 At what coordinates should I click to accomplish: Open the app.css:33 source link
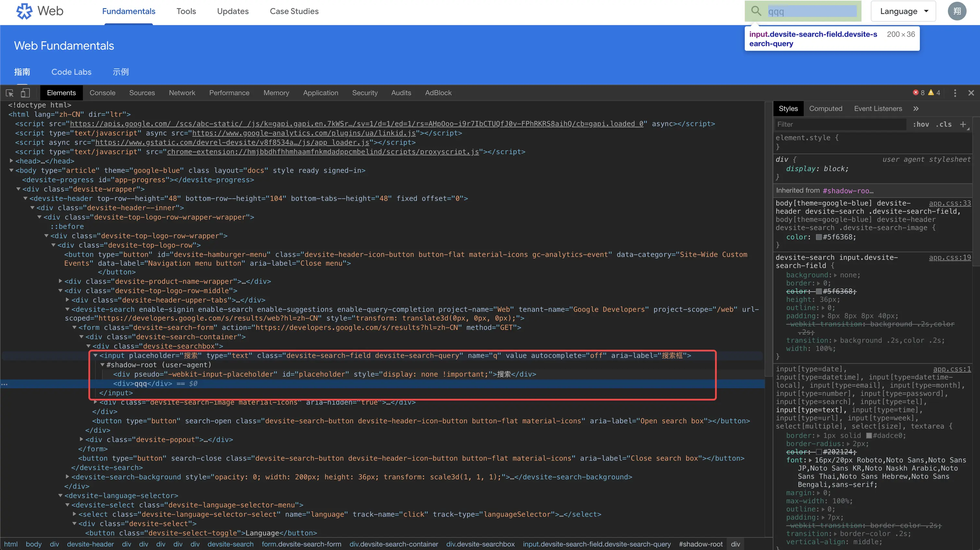(950, 203)
